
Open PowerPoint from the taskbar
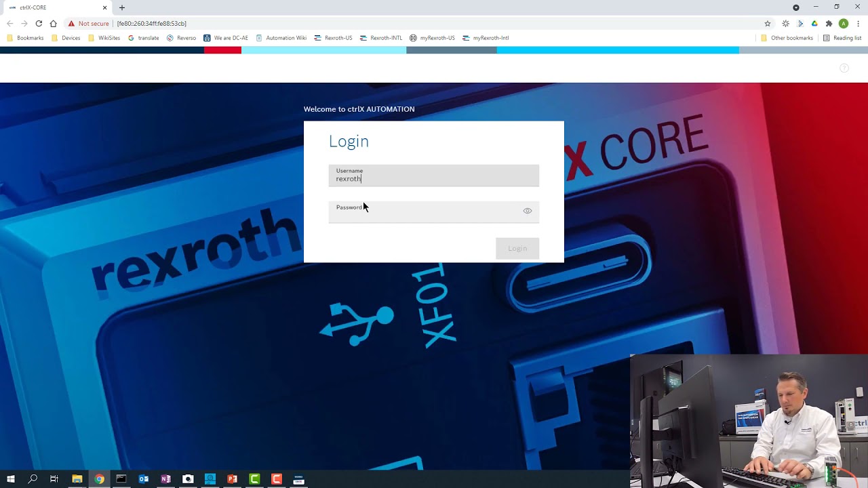[x=232, y=479]
